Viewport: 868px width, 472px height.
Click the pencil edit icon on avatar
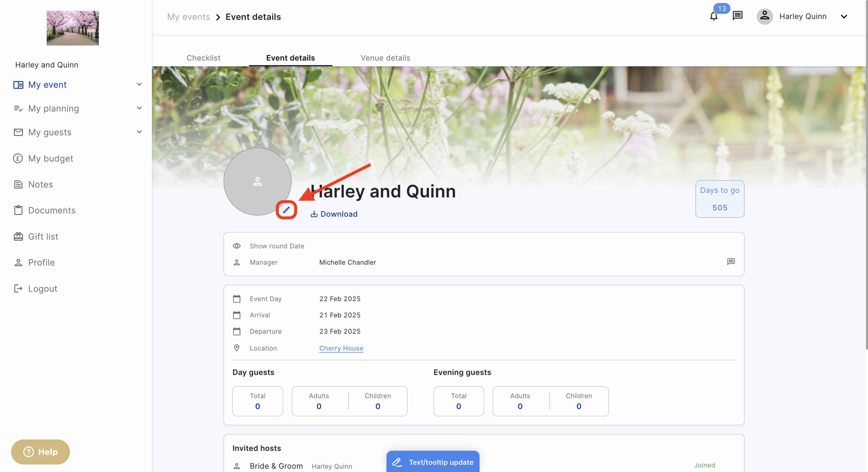pyautogui.click(x=286, y=210)
